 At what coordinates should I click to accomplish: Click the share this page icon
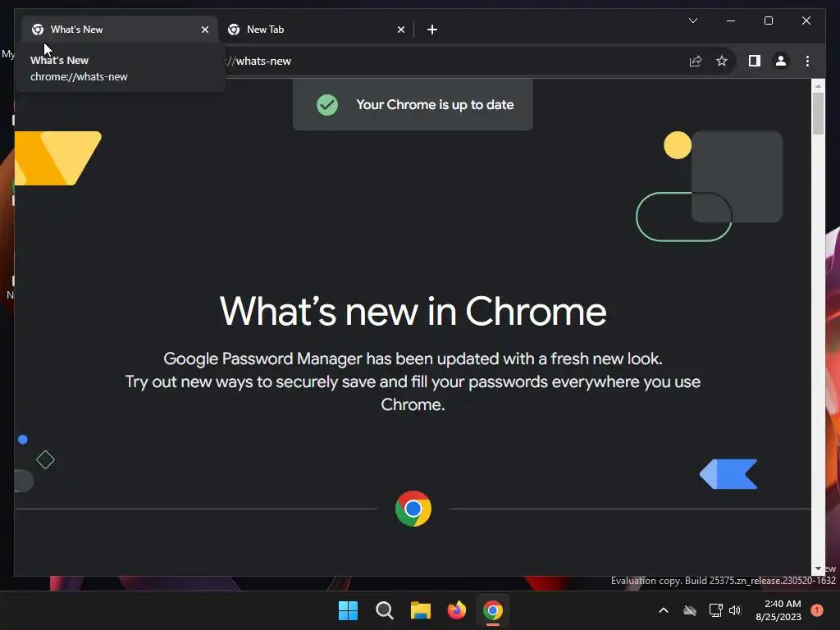pyautogui.click(x=696, y=61)
